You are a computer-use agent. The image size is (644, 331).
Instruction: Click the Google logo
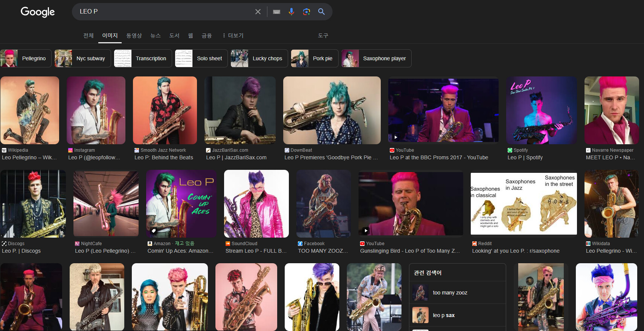[x=38, y=12]
